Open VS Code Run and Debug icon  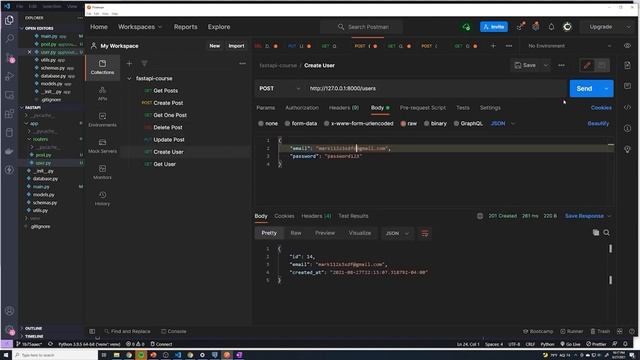(9, 76)
